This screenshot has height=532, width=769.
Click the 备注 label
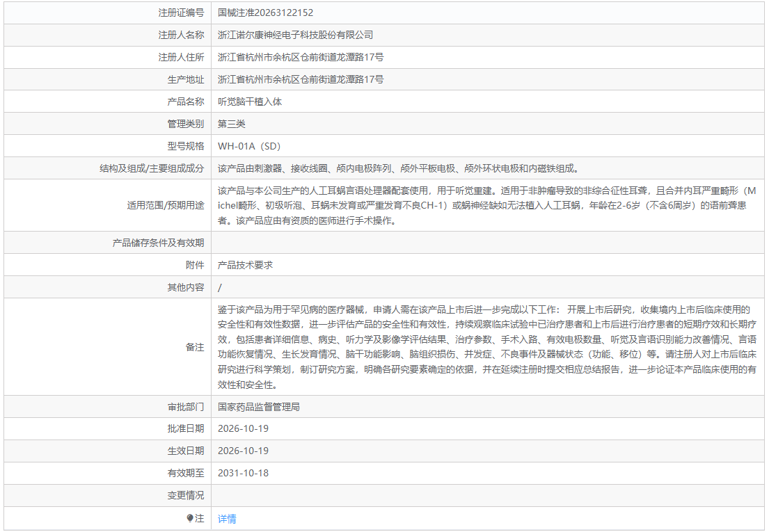tap(195, 347)
